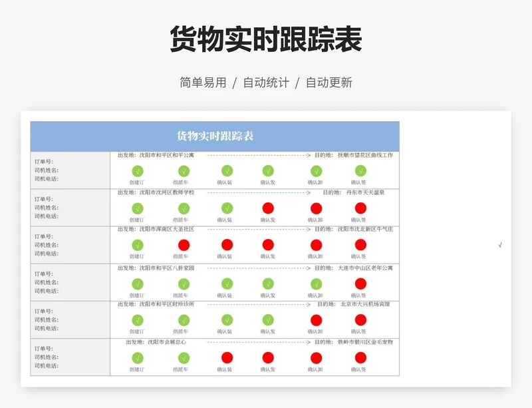Click green 确认卸 circle in 和平公寓 row
The height and width of the screenshot is (408, 532).
coord(317,171)
